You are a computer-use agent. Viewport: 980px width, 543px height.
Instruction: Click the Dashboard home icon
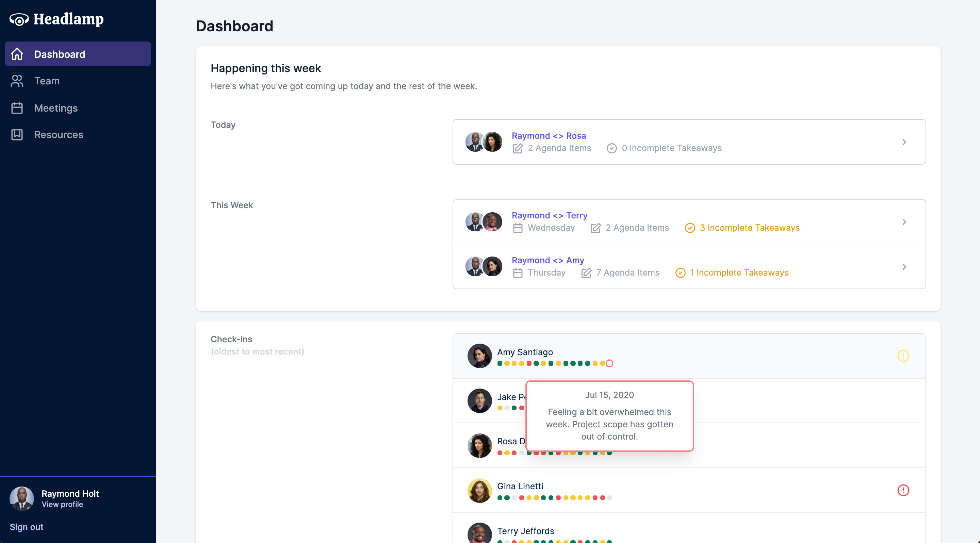[17, 54]
